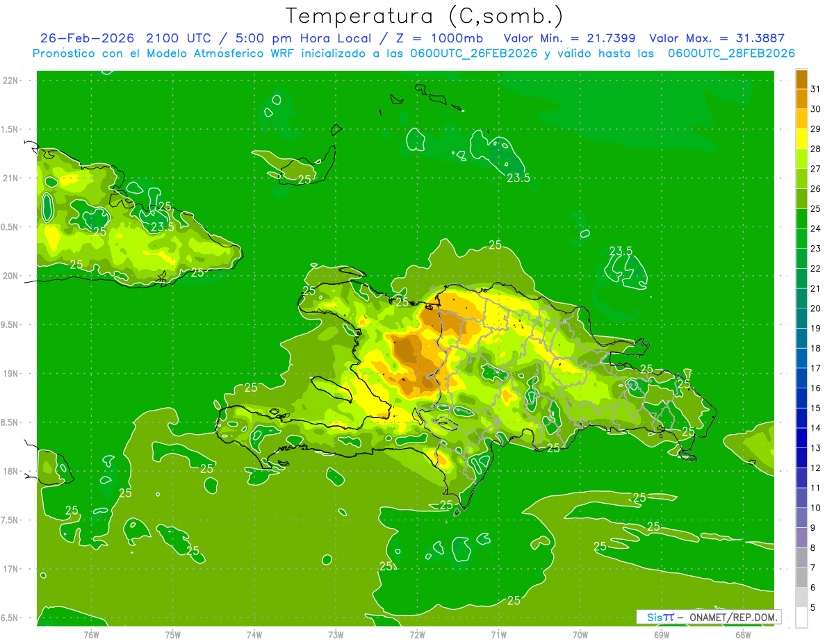
Task: Click the dark orange swatch above 31
Action: (x=801, y=79)
